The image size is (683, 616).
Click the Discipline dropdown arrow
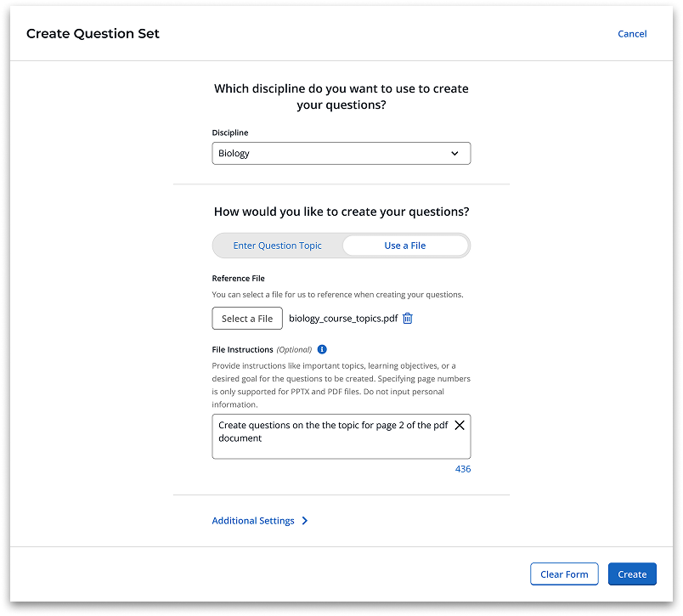(454, 154)
